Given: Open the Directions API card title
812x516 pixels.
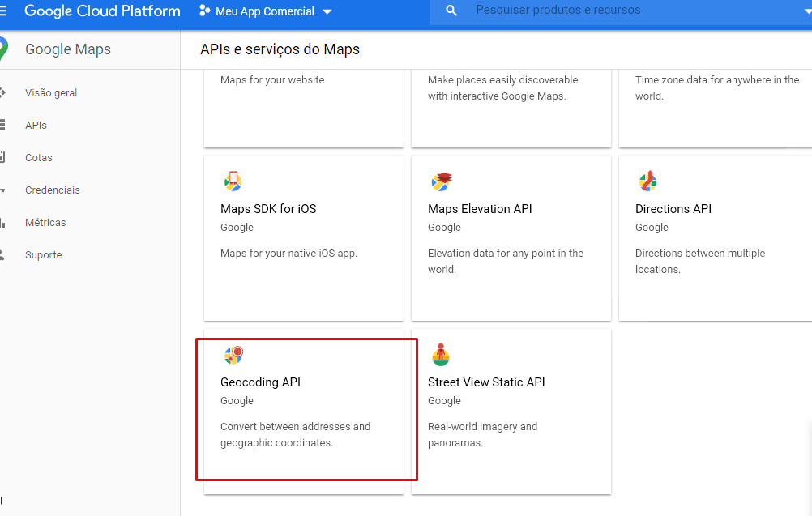Looking at the screenshot, I should [x=673, y=208].
